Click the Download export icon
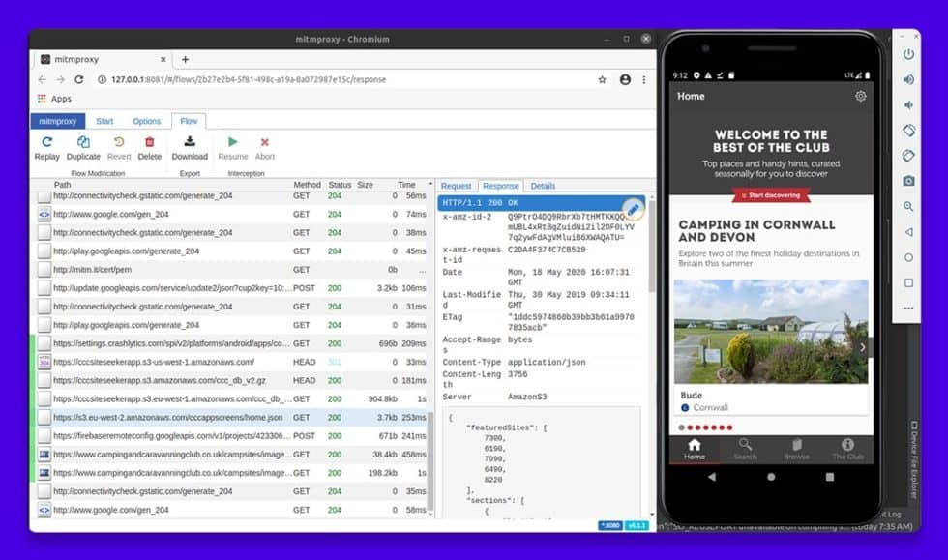This screenshot has height=560, width=948. coord(190,141)
